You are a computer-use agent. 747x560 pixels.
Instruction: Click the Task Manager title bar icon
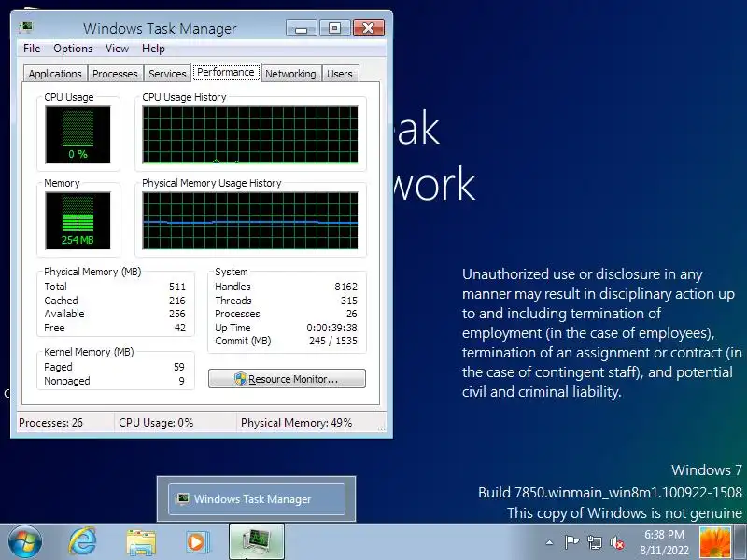[26, 28]
